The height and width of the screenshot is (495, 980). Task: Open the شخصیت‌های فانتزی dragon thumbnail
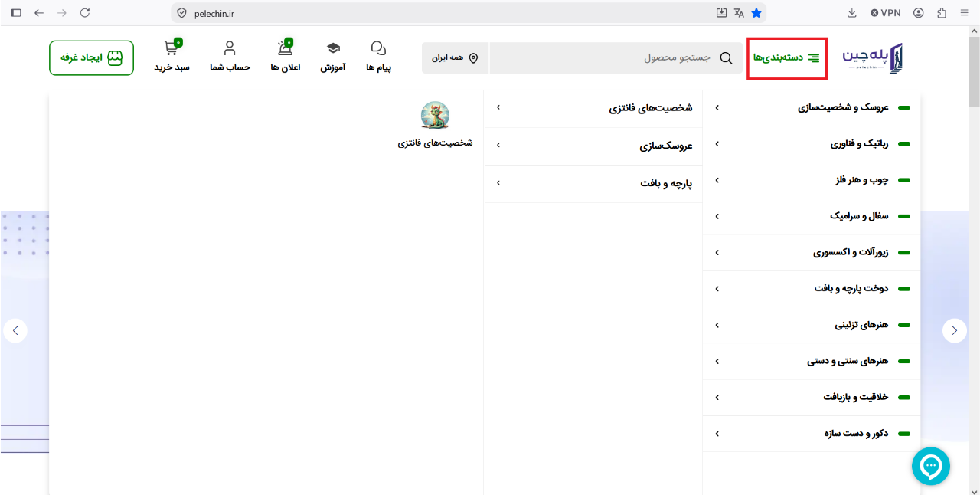coord(435,116)
